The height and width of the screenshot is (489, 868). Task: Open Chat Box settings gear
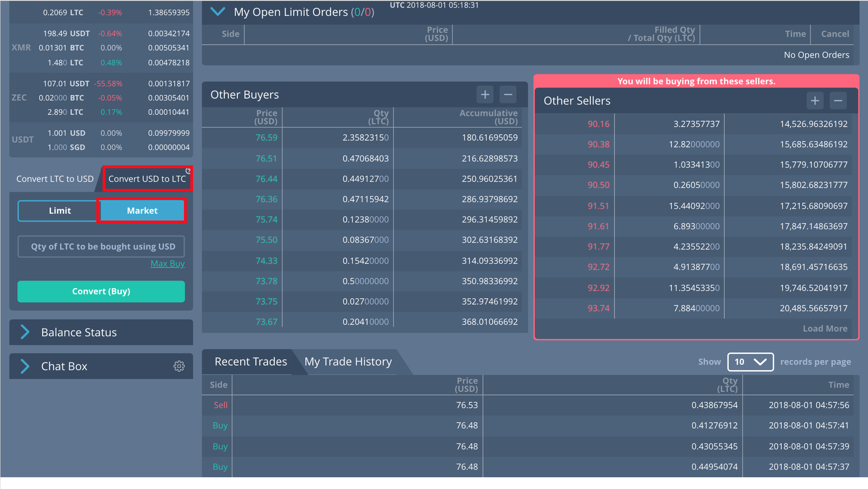[x=179, y=366]
